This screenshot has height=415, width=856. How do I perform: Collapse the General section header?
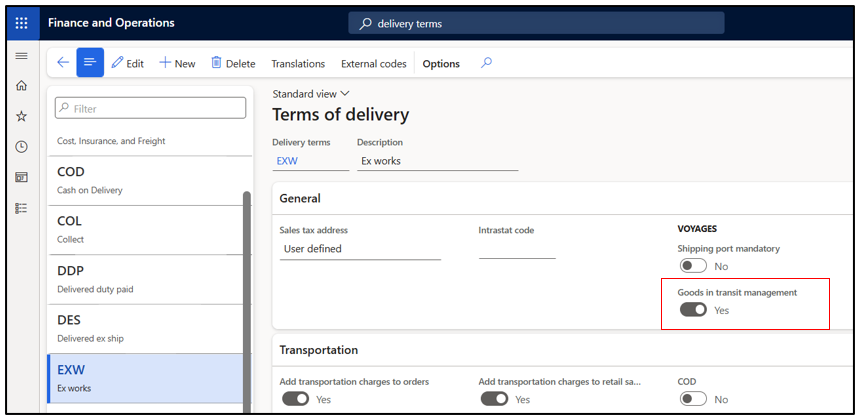coord(562,198)
